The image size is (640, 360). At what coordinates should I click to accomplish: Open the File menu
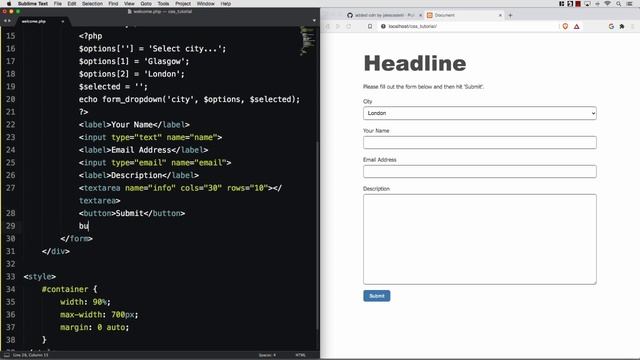(x=58, y=4)
